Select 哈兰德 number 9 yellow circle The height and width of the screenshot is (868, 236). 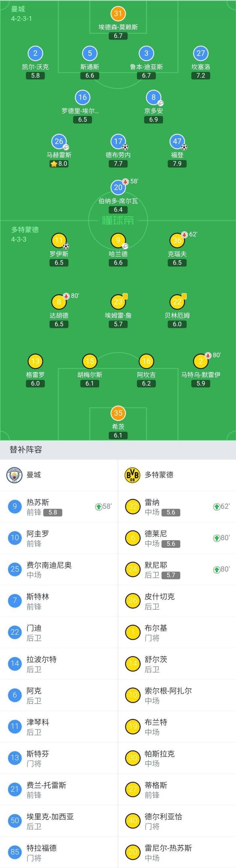coord(118,240)
